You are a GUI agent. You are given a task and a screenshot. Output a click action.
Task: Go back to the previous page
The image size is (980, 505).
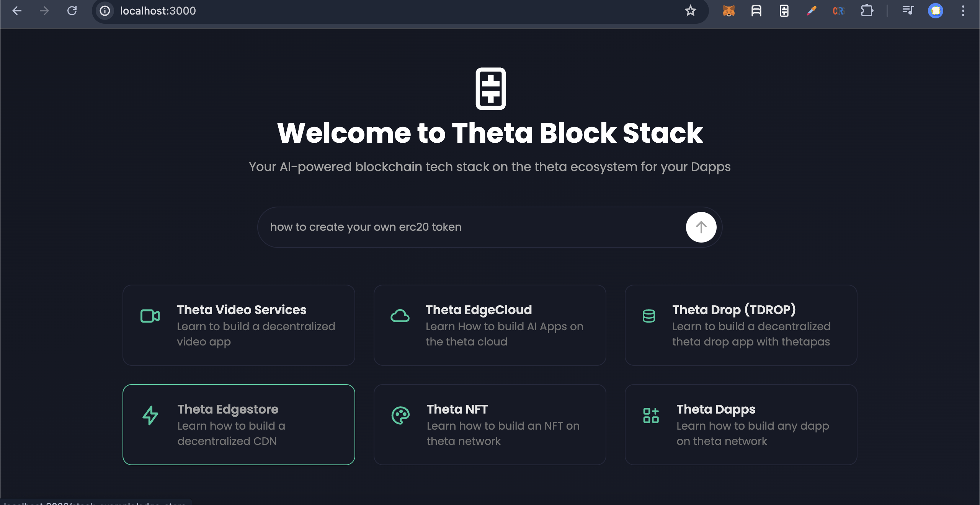tap(17, 11)
